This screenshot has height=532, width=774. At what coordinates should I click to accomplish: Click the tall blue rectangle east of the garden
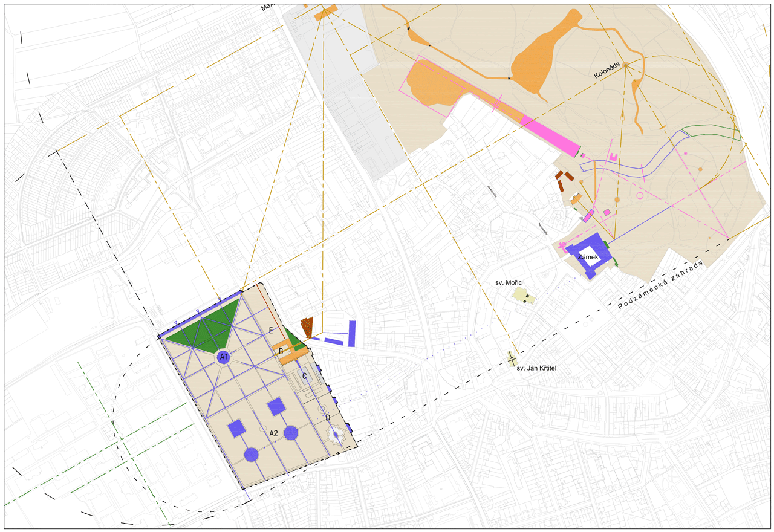(352, 333)
